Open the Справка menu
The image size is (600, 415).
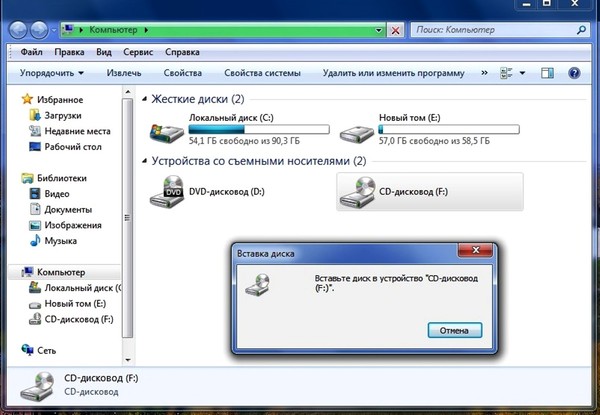pos(182,52)
